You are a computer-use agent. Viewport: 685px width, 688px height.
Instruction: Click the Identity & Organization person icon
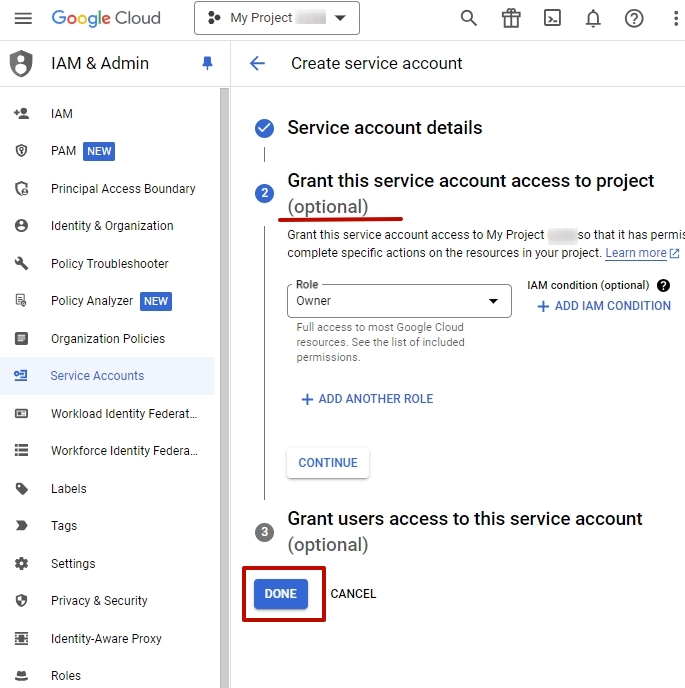point(21,226)
